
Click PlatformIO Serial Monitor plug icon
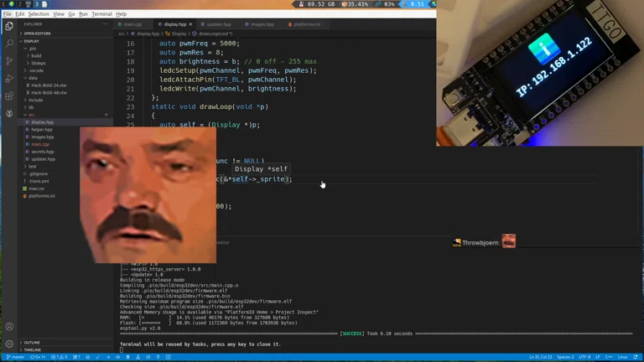[x=158, y=357]
